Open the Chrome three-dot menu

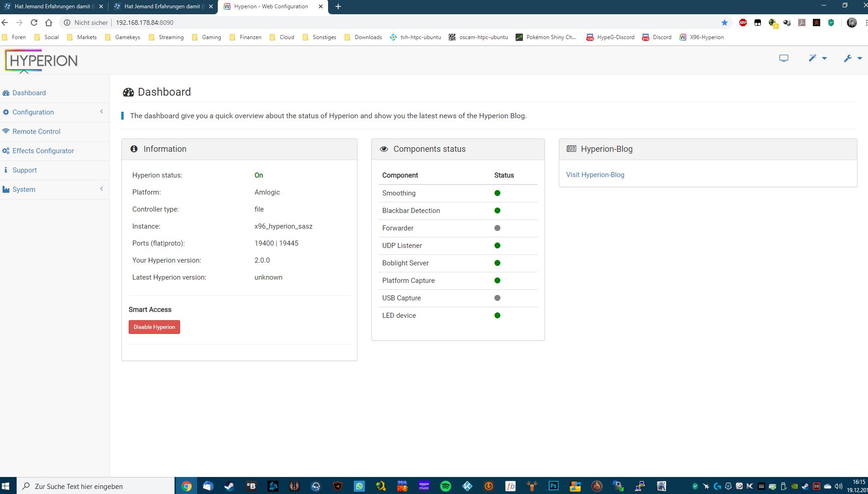pos(866,23)
